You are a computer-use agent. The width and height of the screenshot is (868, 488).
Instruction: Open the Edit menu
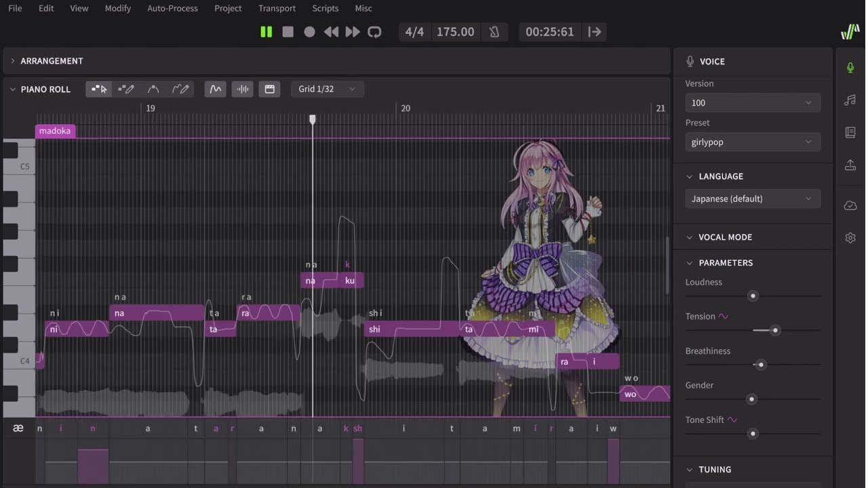[46, 8]
